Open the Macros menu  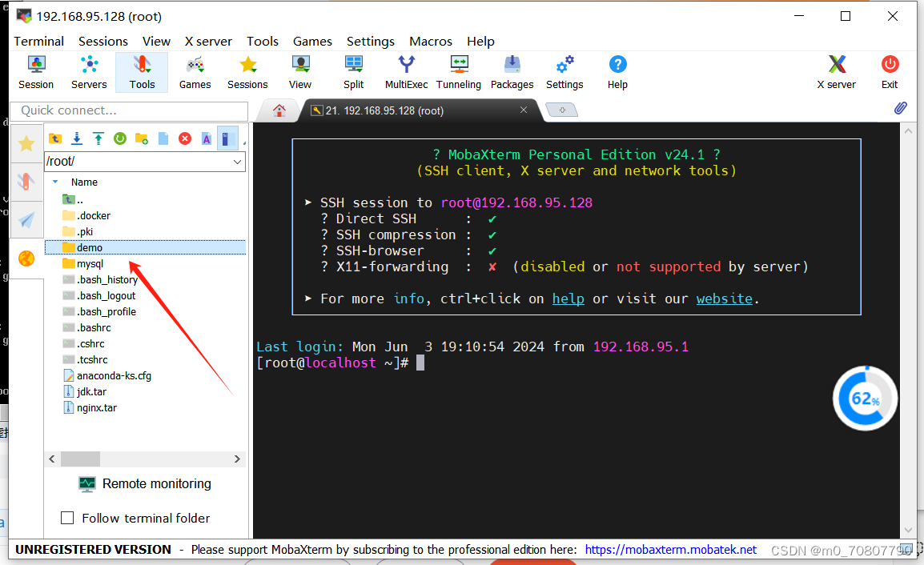pyautogui.click(x=430, y=41)
